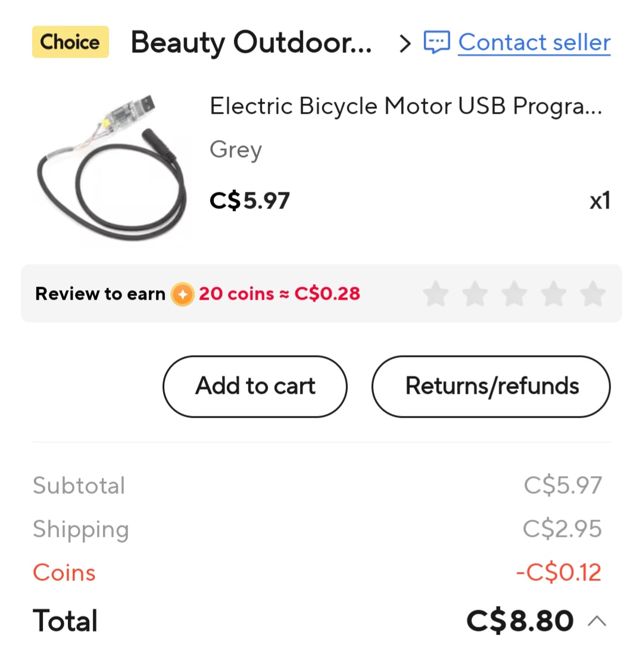Tap the gold coin icon
Viewport: 639px width, 672px height.
click(x=182, y=294)
